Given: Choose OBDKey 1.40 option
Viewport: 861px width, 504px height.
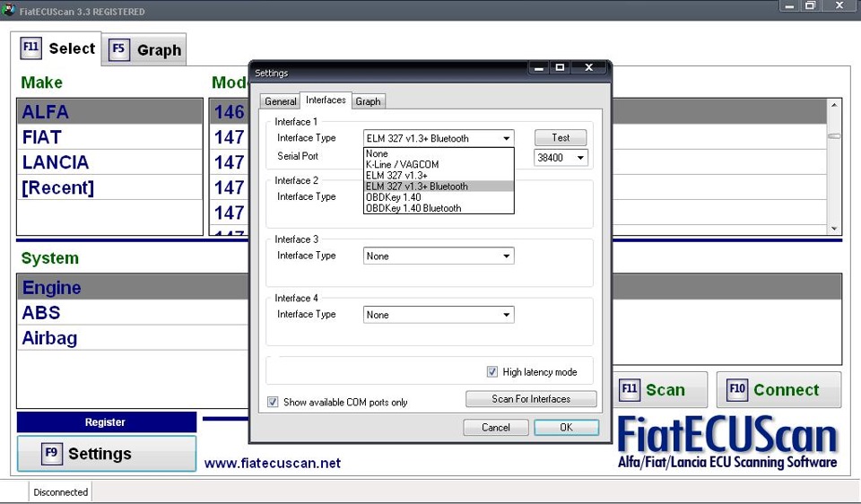Looking at the screenshot, I should [439, 197].
